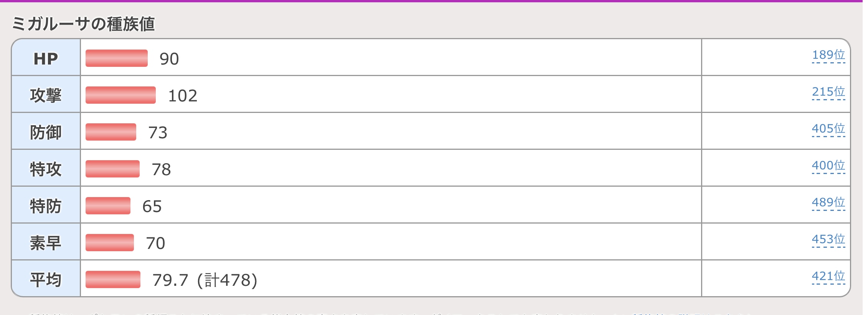Click the red 攻撃 stat bar
868x315 pixels.
pyautogui.click(x=120, y=95)
